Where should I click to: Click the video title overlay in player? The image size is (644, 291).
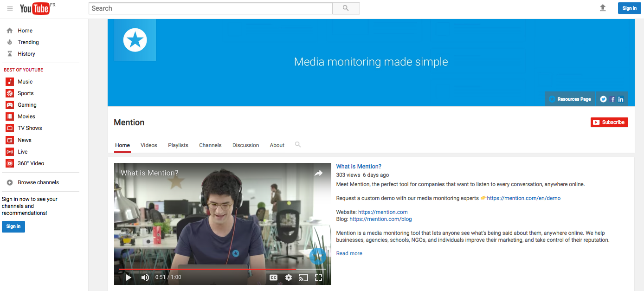click(x=149, y=173)
